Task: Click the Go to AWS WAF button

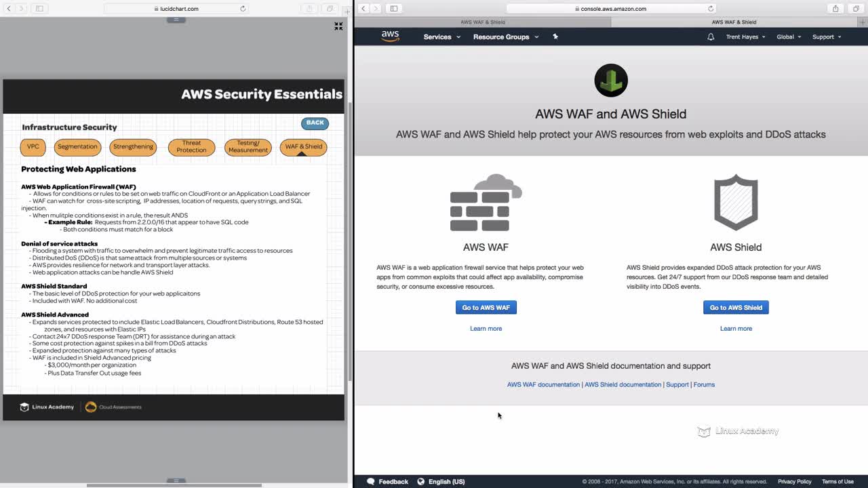Action: [x=486, y=308]
